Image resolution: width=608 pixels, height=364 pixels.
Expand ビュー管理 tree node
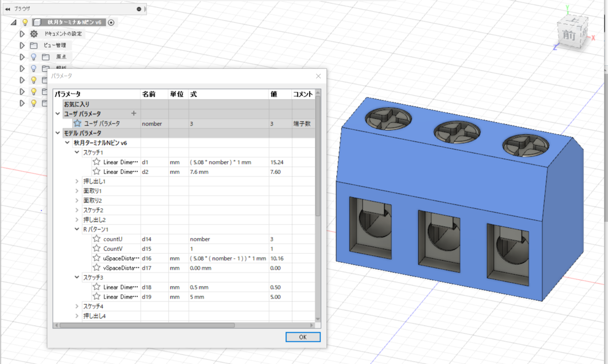(22, 46)
